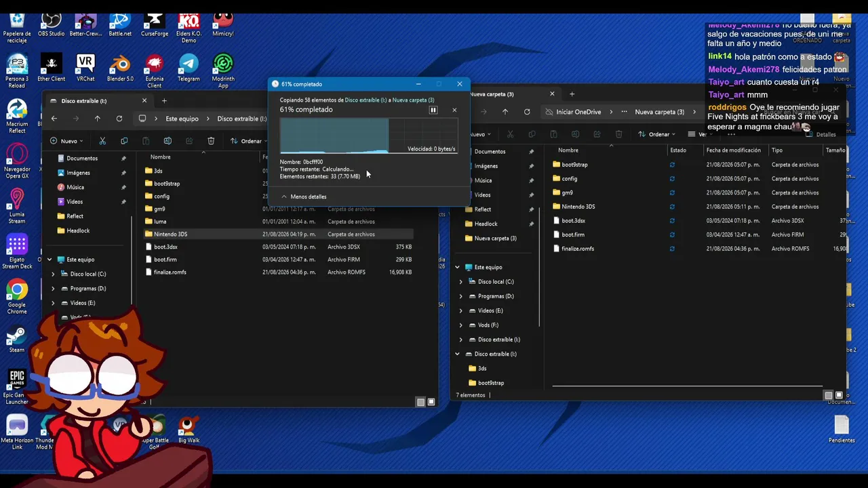Switch left window to details view

pos(420,402)
